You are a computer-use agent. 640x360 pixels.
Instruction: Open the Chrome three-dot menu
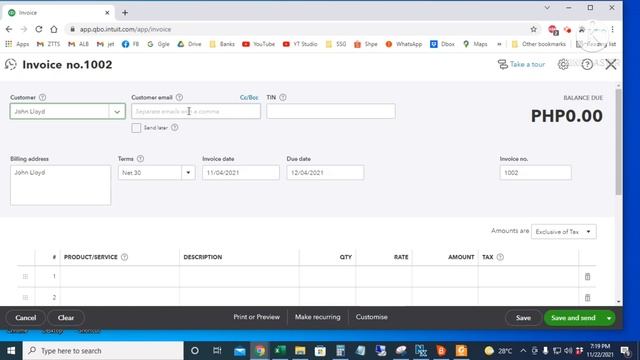(613, 29)
